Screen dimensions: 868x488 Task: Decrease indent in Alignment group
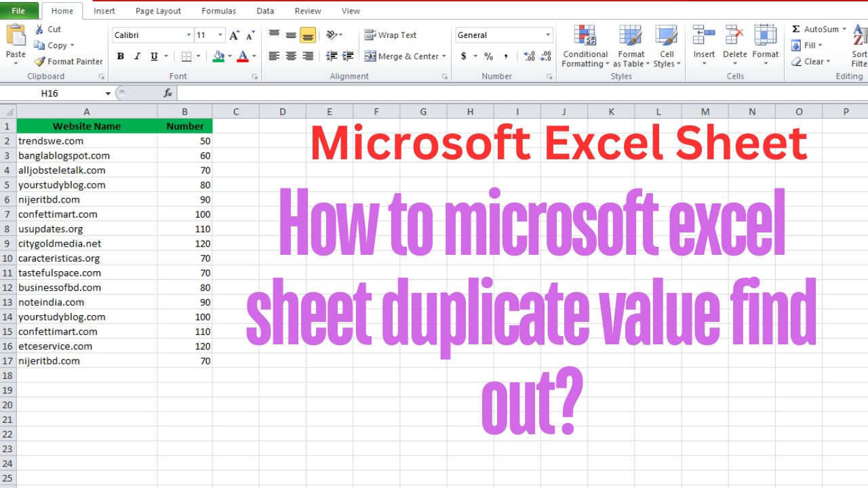click(332, 56)
